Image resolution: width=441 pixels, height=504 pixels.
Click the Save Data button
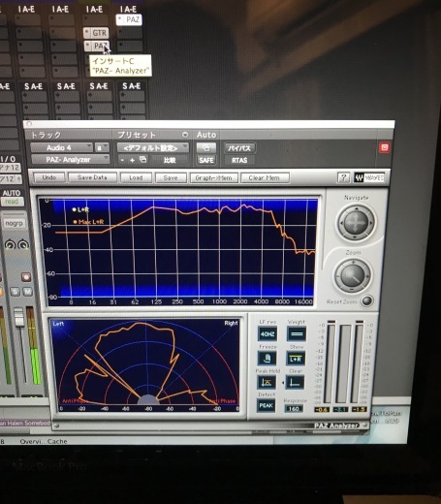coord(92,177)
